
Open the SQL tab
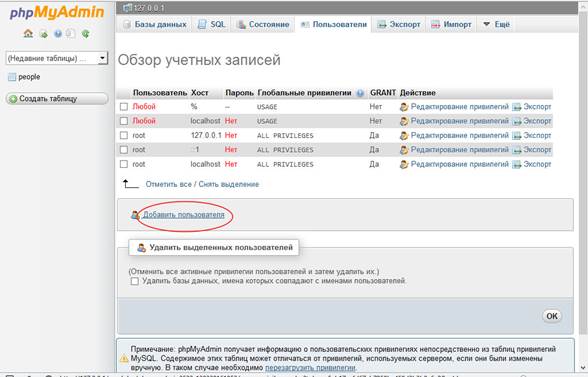pyautogui.click(x=212, y=24)
